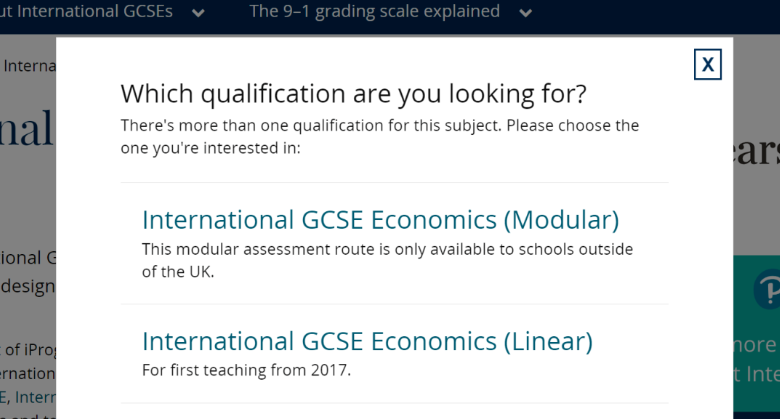The height and width of the screenshot is (419, 780).
Task: Click the dimmed 'design' text at left
Action: pos(28,287)
